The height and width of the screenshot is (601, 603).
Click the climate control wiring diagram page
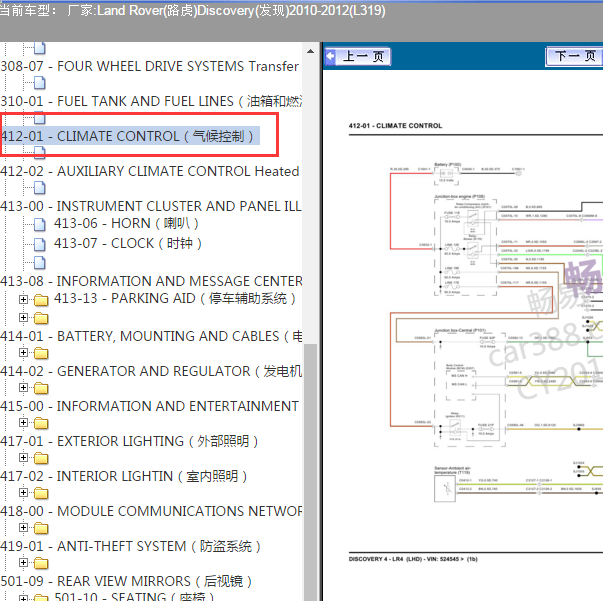point(463,335)
